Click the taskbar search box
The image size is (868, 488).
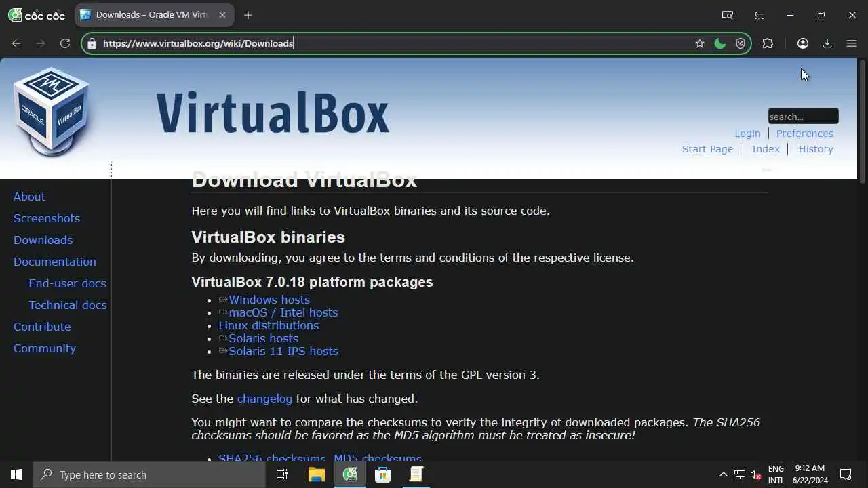pos(149,474)
